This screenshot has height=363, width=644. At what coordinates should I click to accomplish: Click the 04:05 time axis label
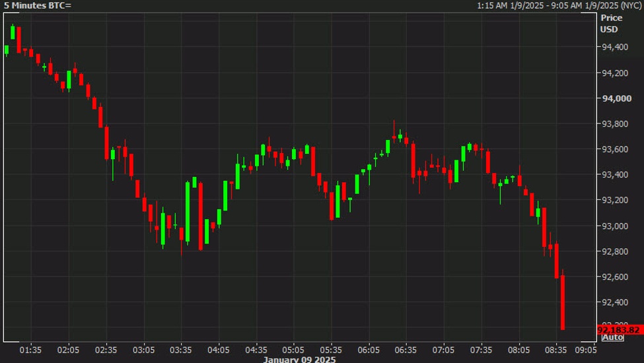219,350
